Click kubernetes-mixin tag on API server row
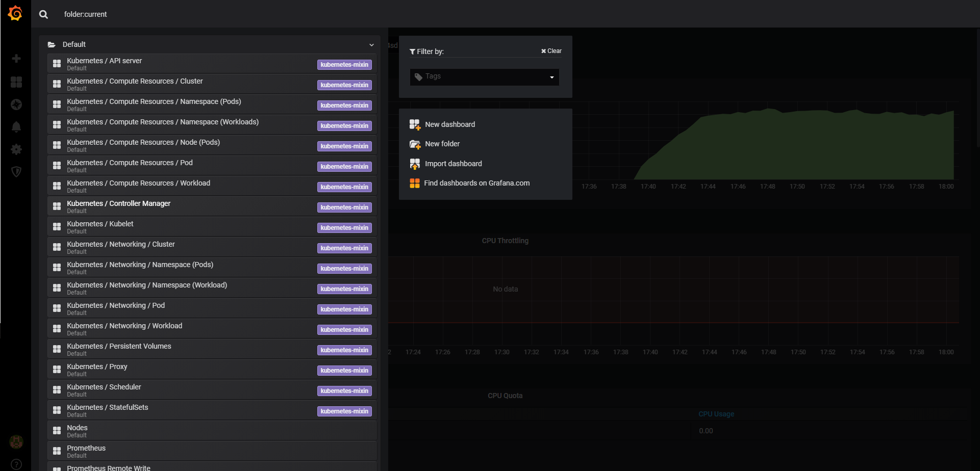The image size is (980, 471). 344,65
